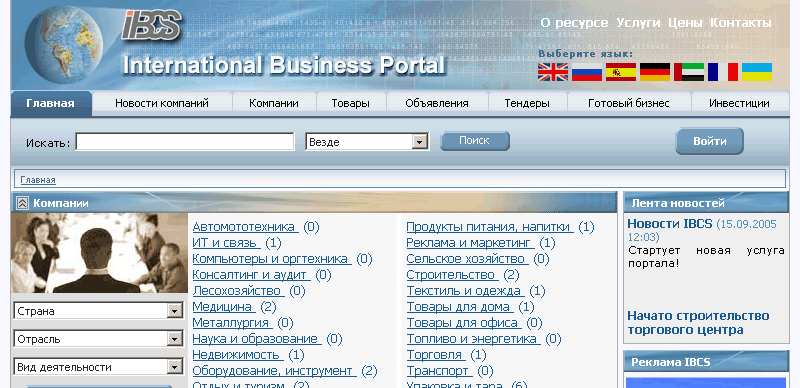Open the Везде search scope dropdown

[x=367, y=142]
